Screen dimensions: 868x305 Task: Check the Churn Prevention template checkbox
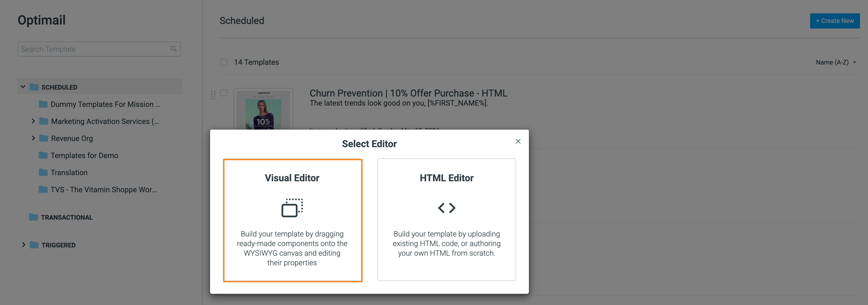coord(223,93)
